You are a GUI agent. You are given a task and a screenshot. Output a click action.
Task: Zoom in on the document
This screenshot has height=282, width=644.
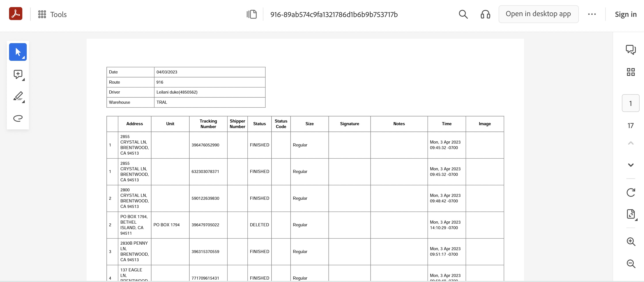coord(631,242)
